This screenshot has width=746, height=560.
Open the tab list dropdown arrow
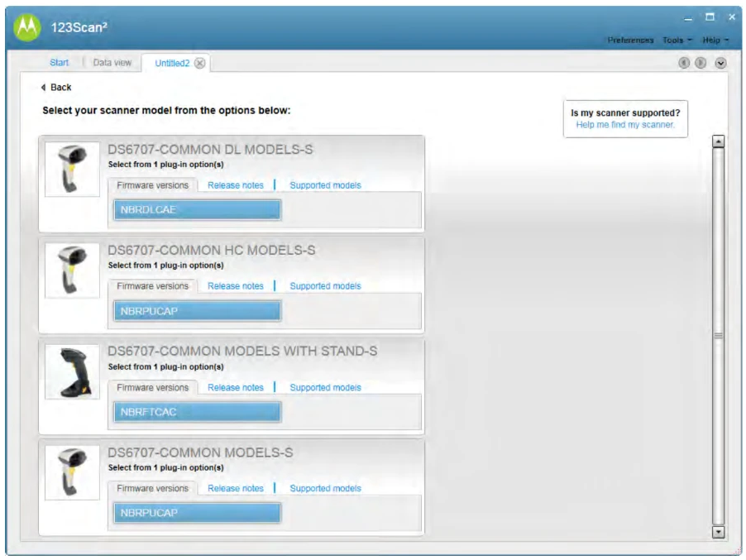[720, 63]
